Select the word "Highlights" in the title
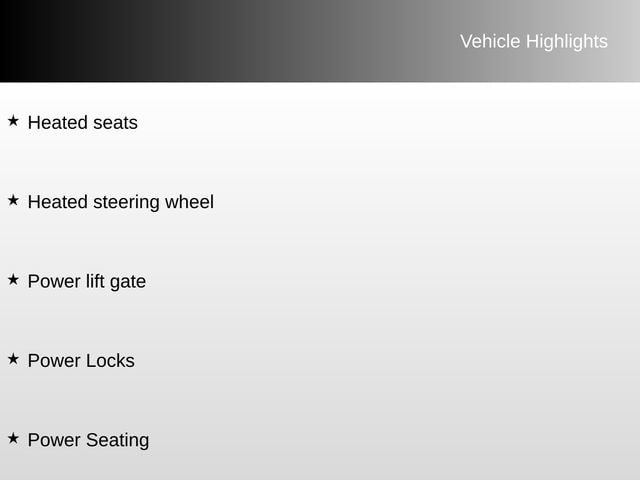The image size is (640, 480). point(566,41)
